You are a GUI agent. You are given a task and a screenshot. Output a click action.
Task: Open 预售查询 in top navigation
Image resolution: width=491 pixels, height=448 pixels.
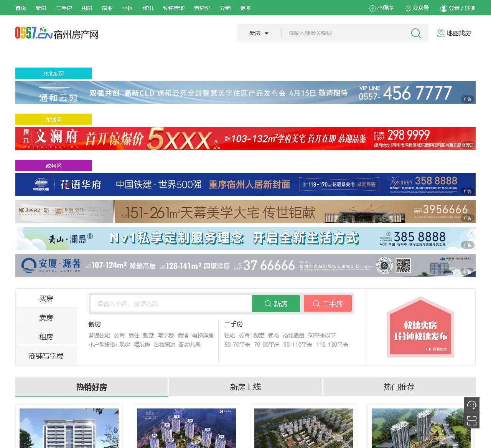pyautogui.click(x=174, y=8)
